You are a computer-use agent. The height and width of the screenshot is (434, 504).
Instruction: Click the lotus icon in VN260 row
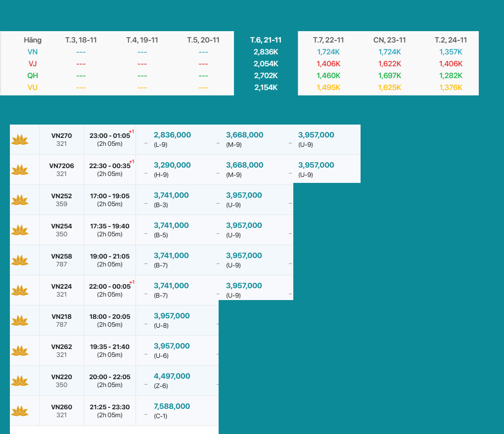(x=20, y=411)
